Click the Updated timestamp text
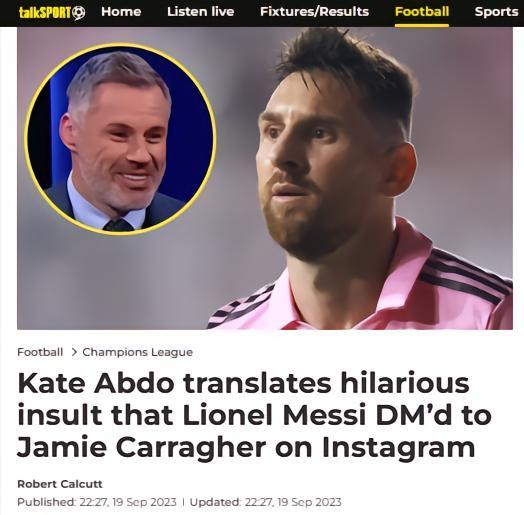Screen dimensions: 524x515 266,502
